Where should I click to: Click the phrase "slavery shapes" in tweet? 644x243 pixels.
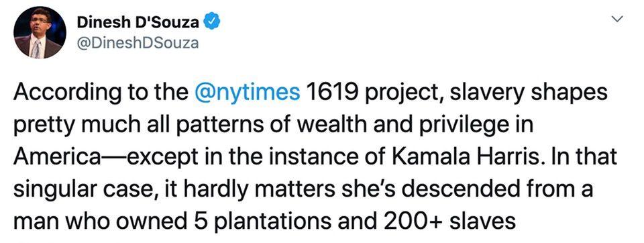533,94
